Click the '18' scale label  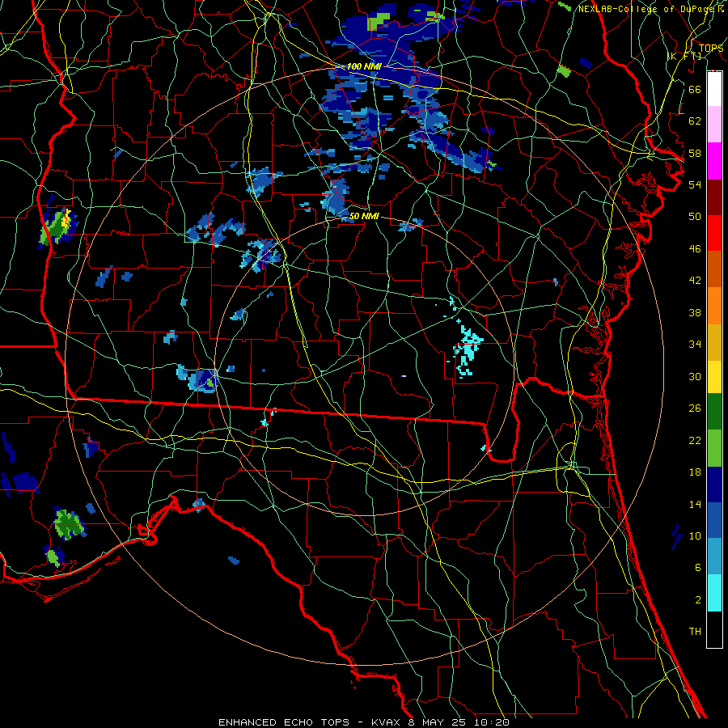tap(695, 472)
